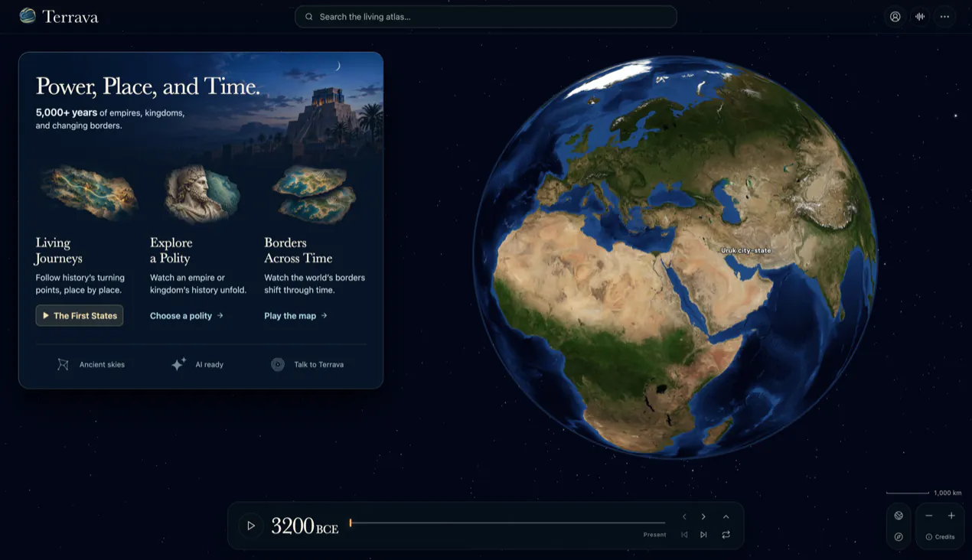Play the timeline with round play button
Image resolution: width=972 pixels, height=560 pixels.
[x=250, y=526]
